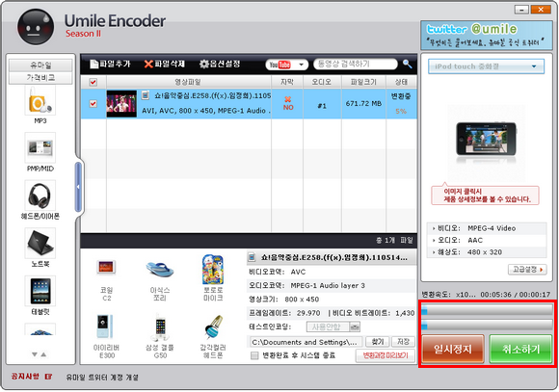Click the '480 x 320' resolution value
Screen dimensions: 559x392
tap(485, 252)
